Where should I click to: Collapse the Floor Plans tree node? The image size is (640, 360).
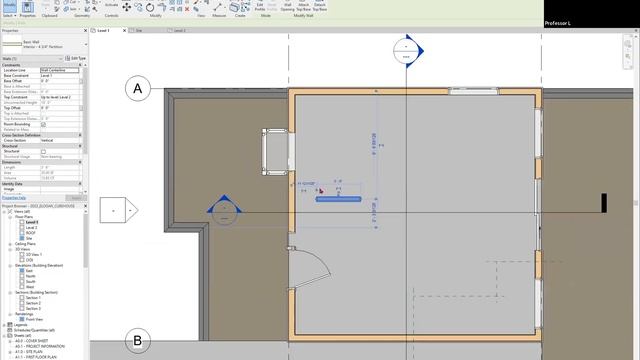[x=10, y=217]
